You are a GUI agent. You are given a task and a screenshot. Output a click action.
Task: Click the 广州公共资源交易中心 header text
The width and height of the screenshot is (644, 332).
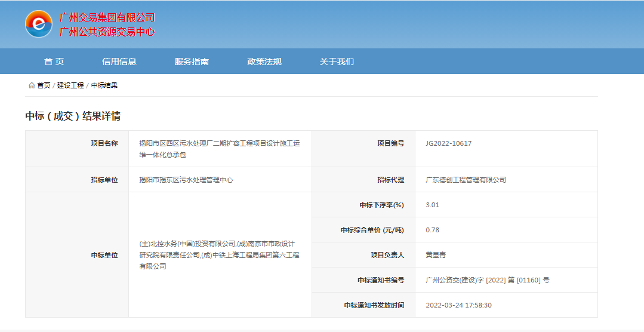(x=107, y=32)
